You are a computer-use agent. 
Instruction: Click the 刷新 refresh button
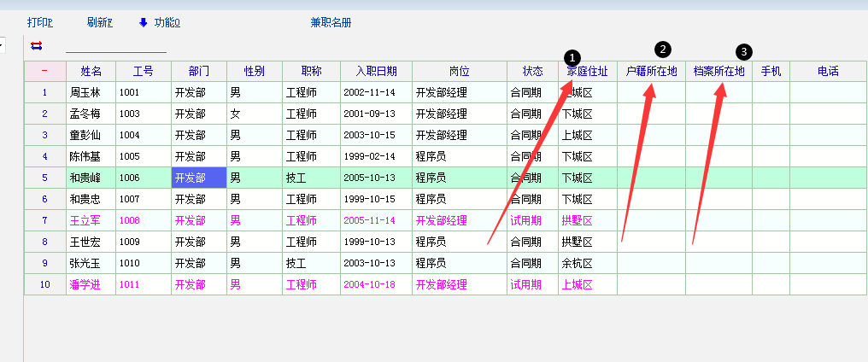coord(100,23)
